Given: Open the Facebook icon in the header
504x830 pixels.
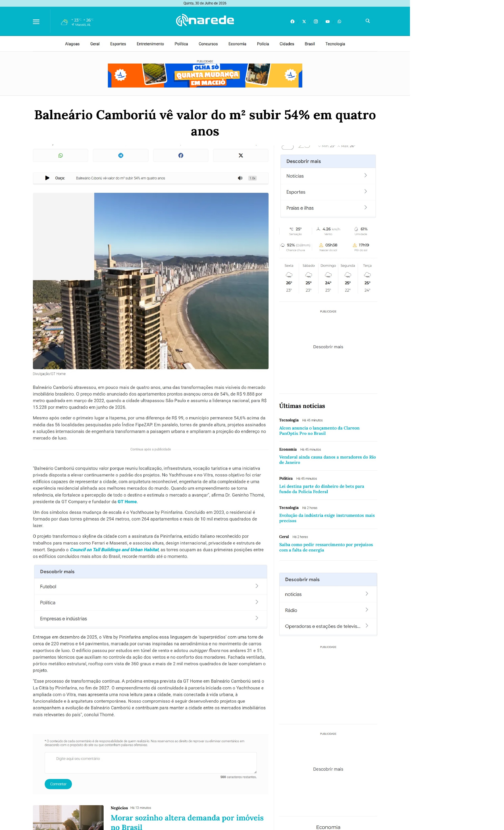Looking at the screenshot, I should [293, 22].
